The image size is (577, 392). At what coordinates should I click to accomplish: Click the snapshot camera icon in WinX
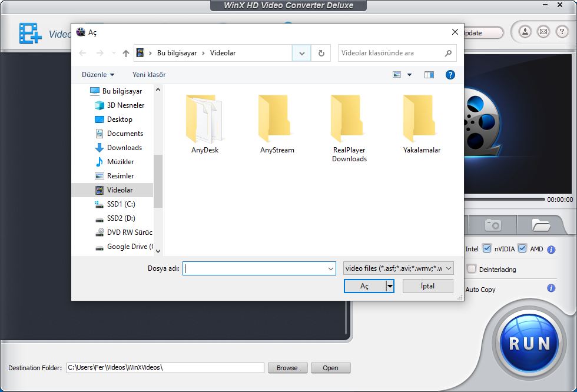click(493, 225)
